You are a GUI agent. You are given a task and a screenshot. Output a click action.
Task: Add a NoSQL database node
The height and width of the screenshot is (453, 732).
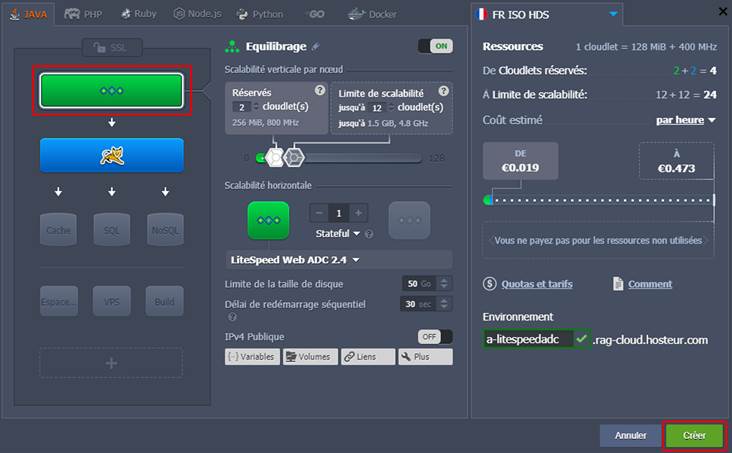[165, 229]
